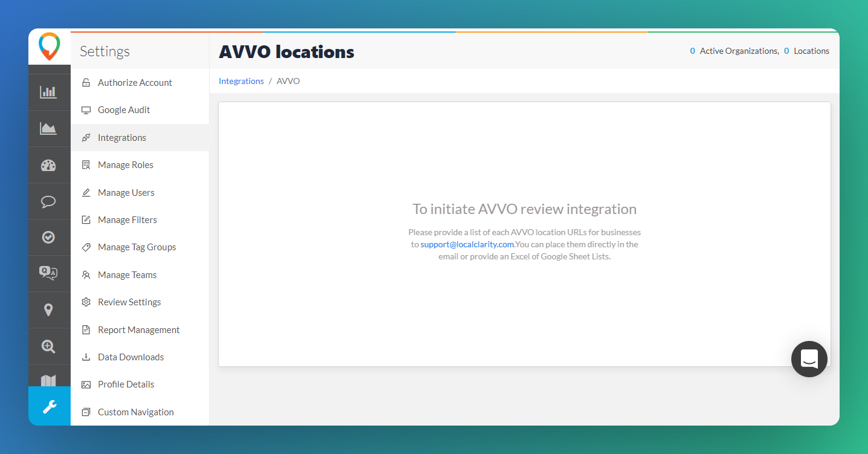Open Data Downloads page
Viewport: 868px width, 454px height.
[x=131, y=357]
